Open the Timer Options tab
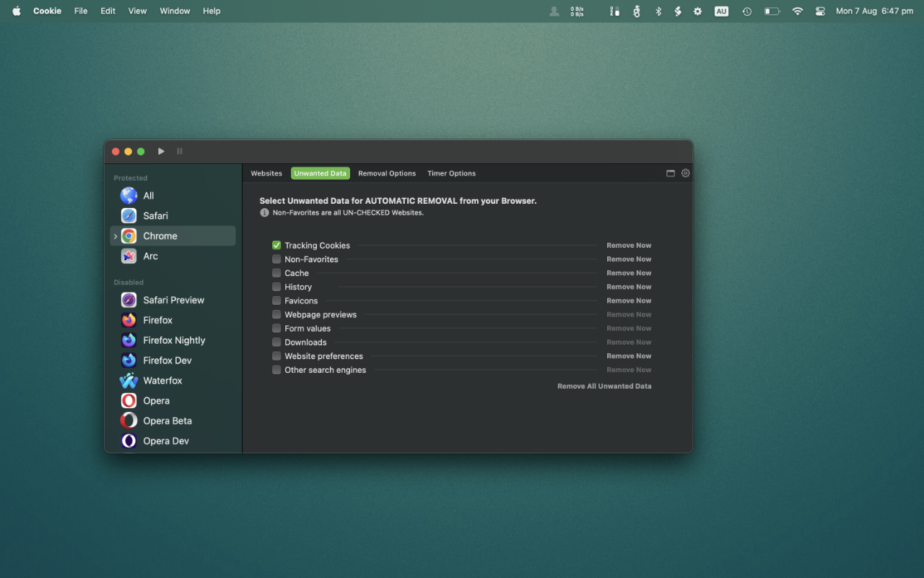924x578 pixels. click(x=451, y=173)
